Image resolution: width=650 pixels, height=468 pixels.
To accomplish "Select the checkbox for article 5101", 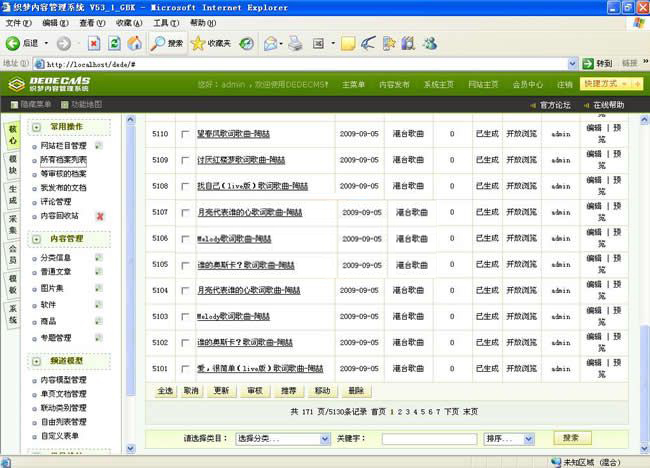I will [x=185, y=369].
